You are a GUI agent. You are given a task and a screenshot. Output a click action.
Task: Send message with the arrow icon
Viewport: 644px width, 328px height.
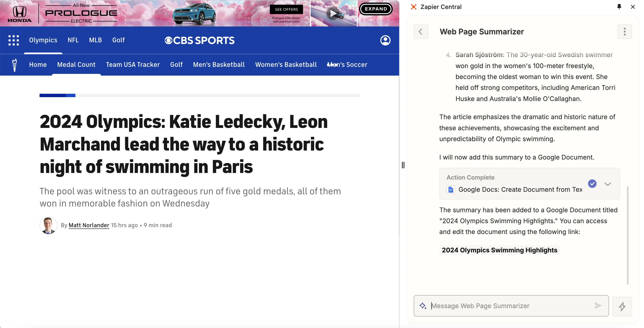598,306
